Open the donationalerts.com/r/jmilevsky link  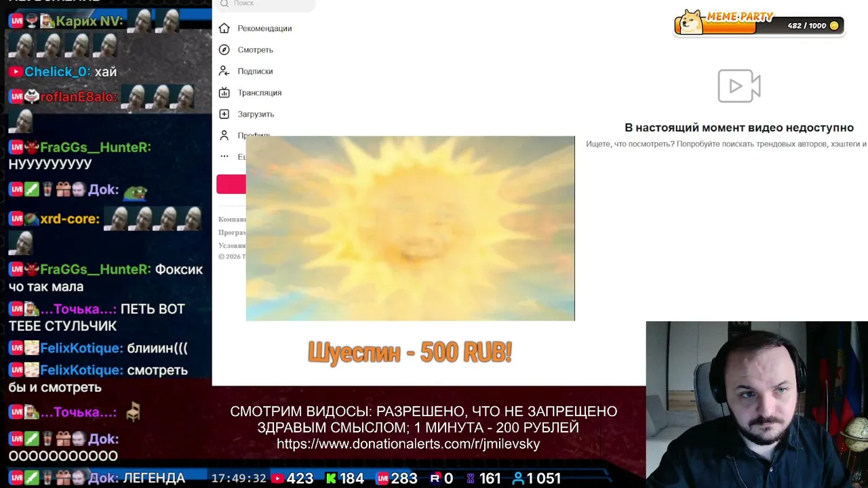(x=408, y=444)
